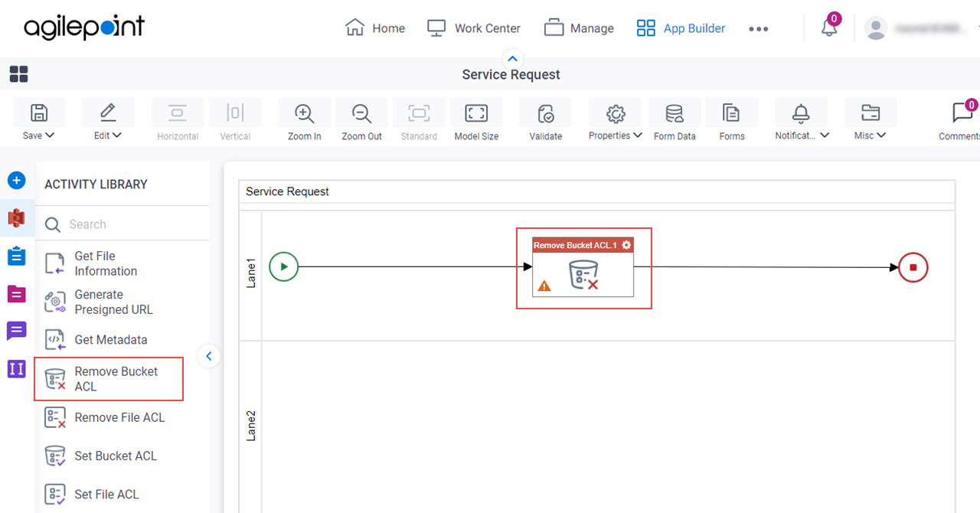Select App Builder in top navigation
The width and height of the screenshot is (980, 513).
[681, 28]
